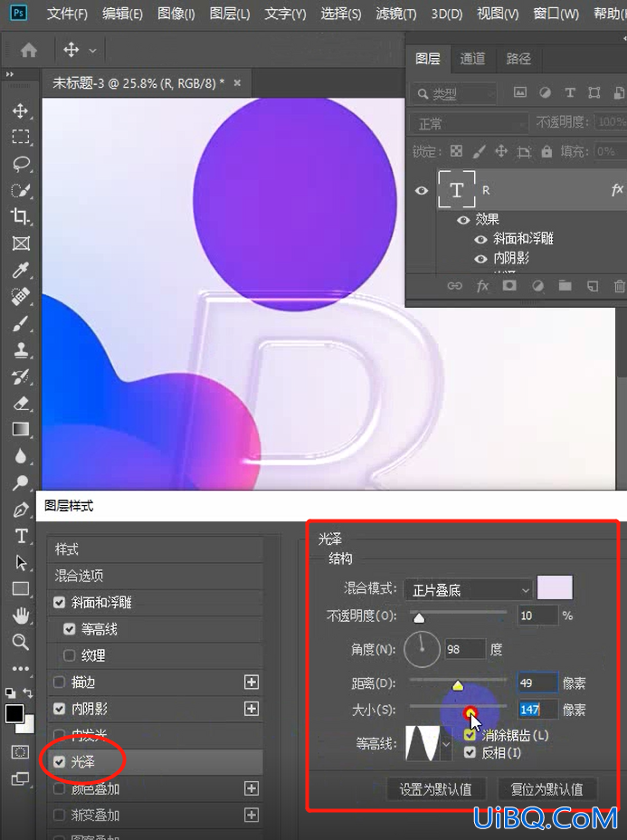
Task: Toggle the 光泽 style checkbox
Action: click(x=60, y=761)
